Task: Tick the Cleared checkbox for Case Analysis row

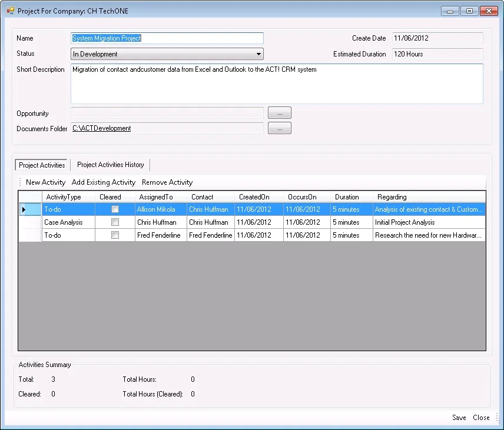Action: 115,222
